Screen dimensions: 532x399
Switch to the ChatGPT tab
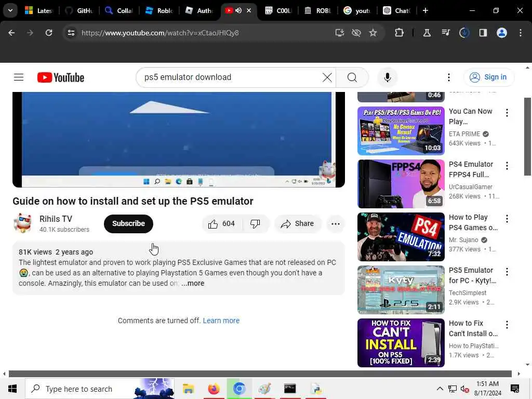[x=397, y=10]
